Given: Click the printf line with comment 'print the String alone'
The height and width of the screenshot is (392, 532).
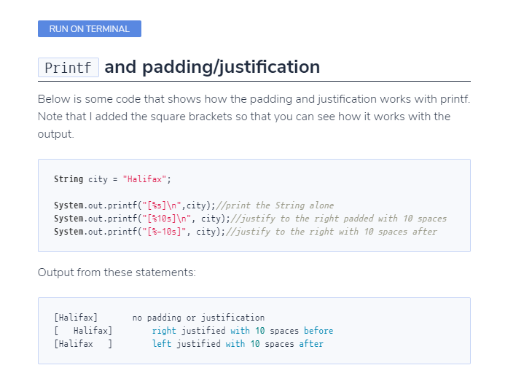Looking at the screenshot, I should [194, 205].
